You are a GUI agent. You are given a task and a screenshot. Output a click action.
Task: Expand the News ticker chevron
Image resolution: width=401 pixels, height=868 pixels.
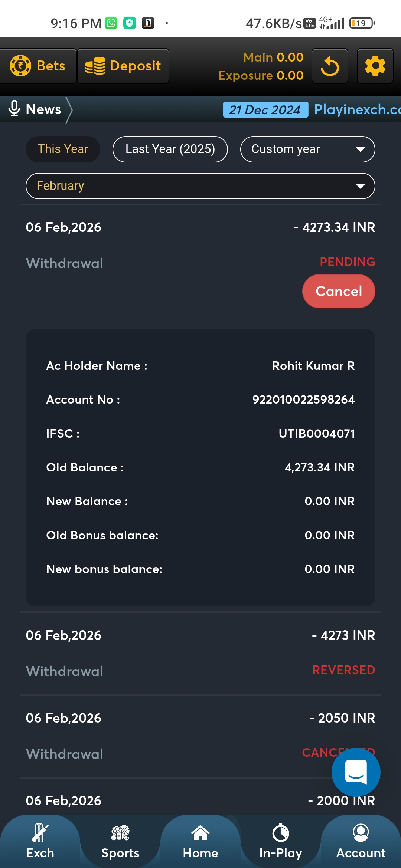click(x=69, y=109)
